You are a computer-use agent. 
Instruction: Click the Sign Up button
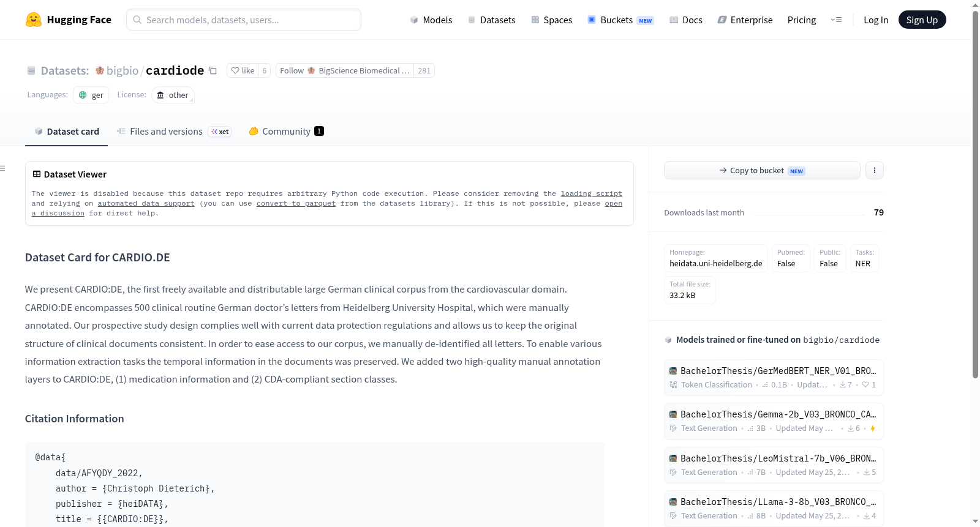point(922,20)
